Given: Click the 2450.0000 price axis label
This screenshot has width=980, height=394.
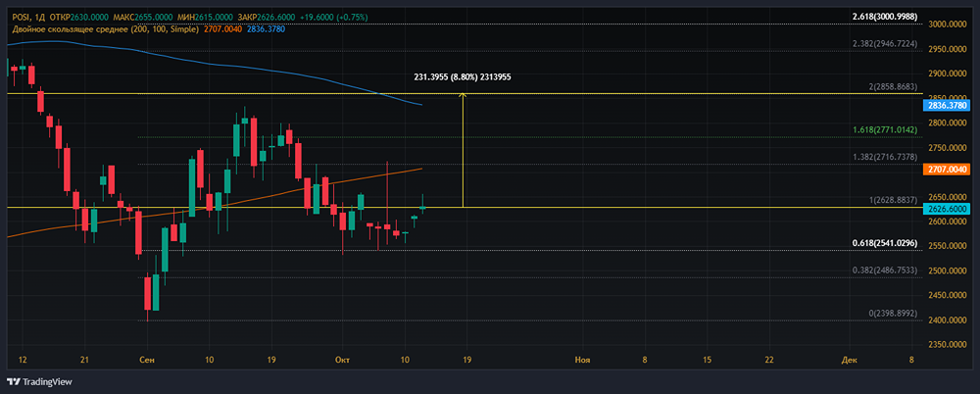Looking at the screenshot, I should (x=948, y=295).
